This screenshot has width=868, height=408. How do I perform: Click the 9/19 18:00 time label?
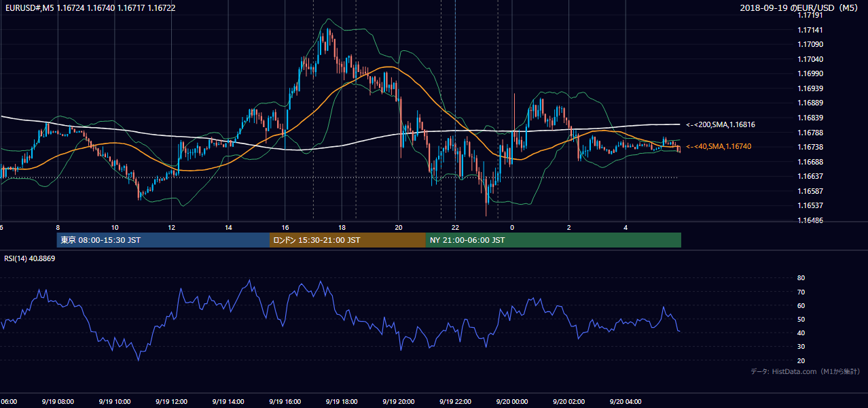(342, 402)
